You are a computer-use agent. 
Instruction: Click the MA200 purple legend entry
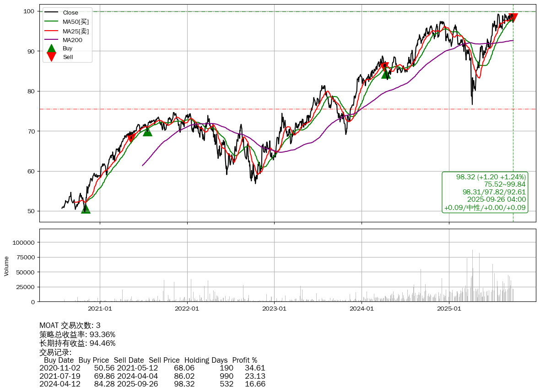(72, 40)
